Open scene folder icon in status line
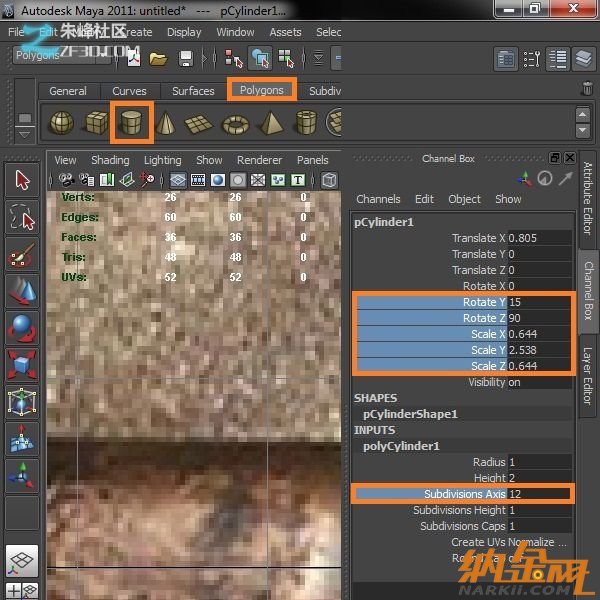 158,59
